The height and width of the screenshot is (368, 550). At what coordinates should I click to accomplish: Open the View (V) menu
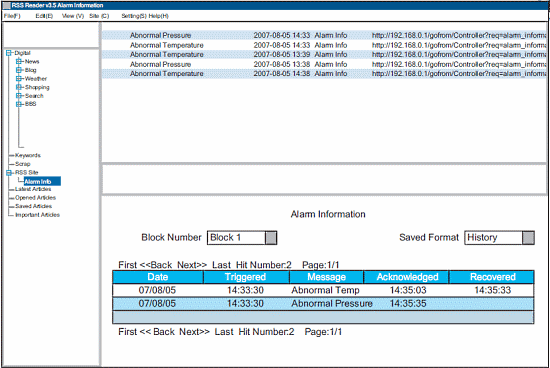click(73, 16)
